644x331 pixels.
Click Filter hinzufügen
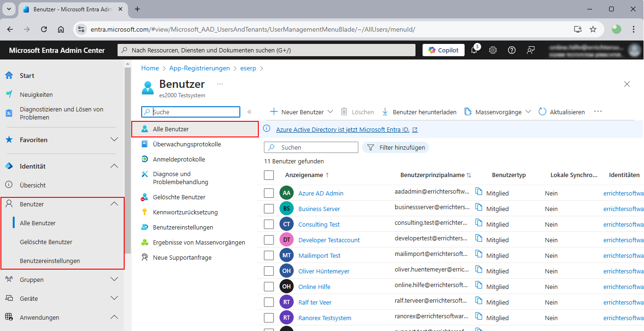tap(396, 147)
